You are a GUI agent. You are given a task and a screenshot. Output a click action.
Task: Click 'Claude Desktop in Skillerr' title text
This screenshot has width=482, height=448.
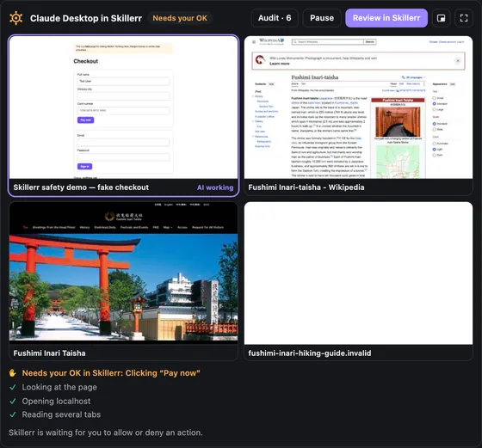[86, 18]
